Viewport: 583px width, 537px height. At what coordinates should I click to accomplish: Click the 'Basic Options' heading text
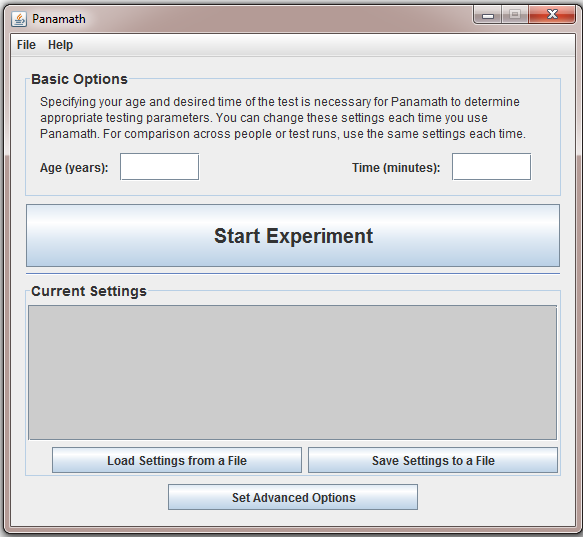click(79, 79)
